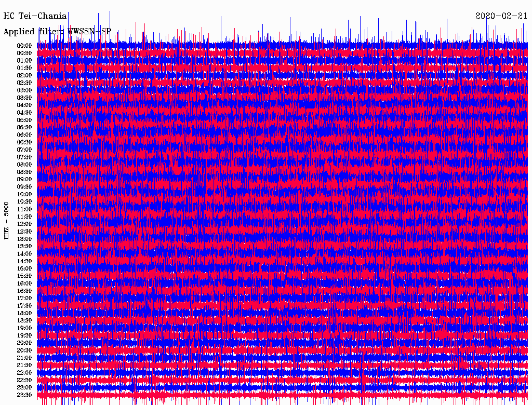The image size is (532, 405).
Task: Select the 07:30 time label
Action: click(24, 157)
